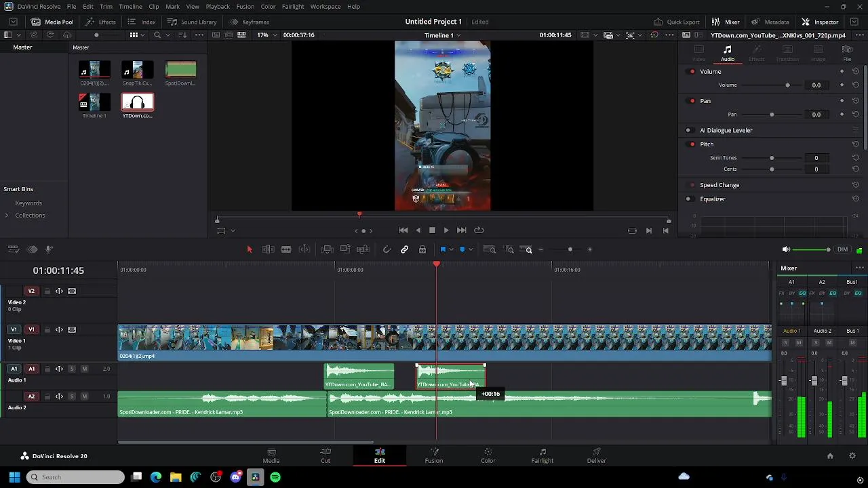Add a blue marker on timeline

click(x=462, y=249)
